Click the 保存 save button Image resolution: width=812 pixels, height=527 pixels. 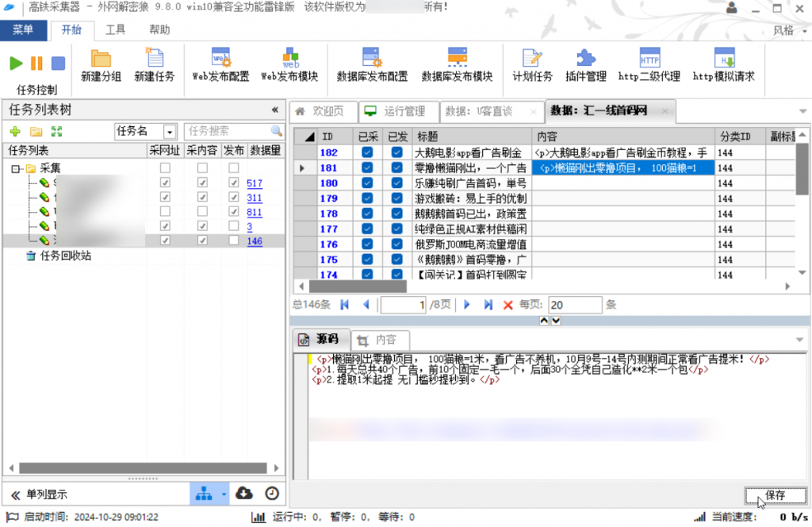[x=774, y=494]
